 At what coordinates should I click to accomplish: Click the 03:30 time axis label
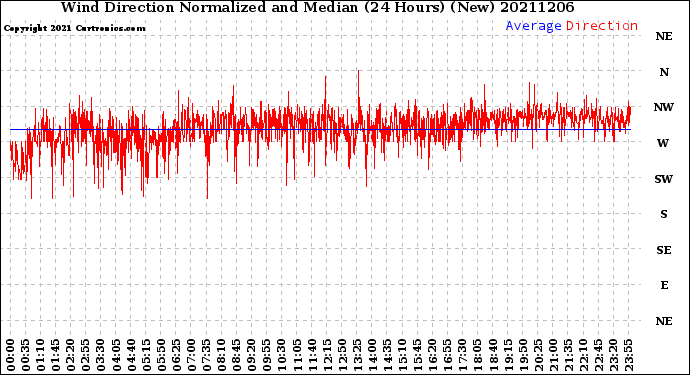click(x=101, y=355)
